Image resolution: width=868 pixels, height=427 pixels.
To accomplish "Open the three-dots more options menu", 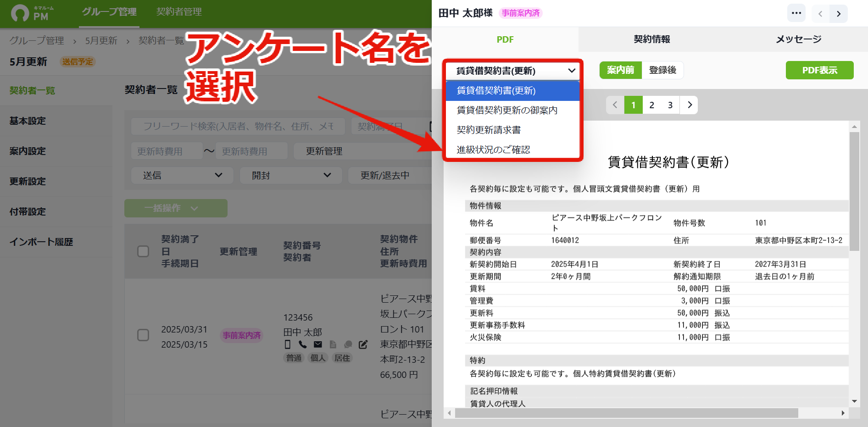I will point(796,13).
